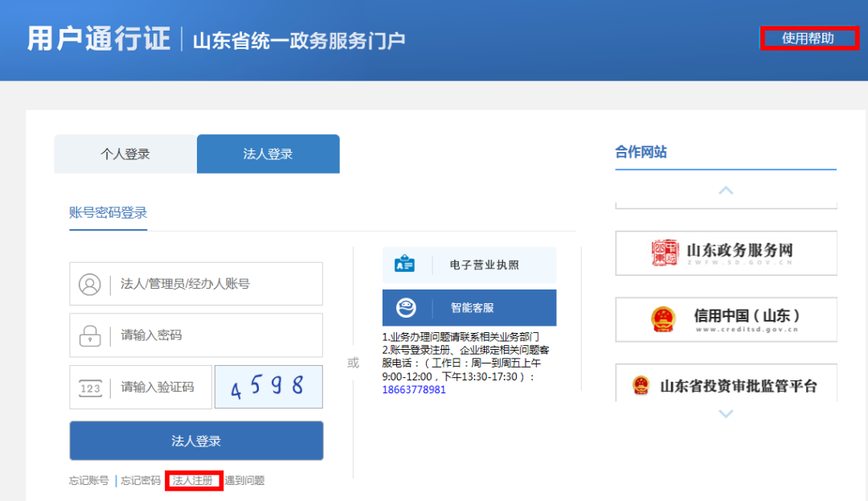Click the 山东省投资审批监管平台 emblem icon
The height and width of the screenshot is (501, 868).
point(641,385)
